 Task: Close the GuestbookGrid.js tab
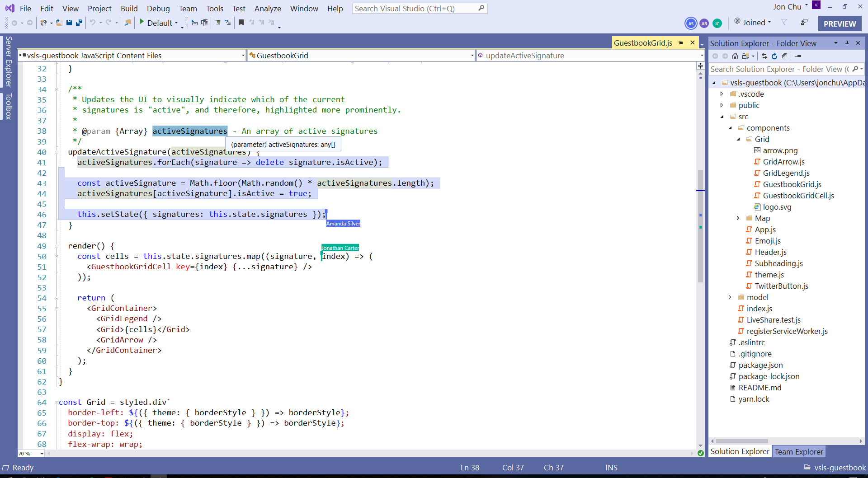pyautogui.click(x=692, y=42)
